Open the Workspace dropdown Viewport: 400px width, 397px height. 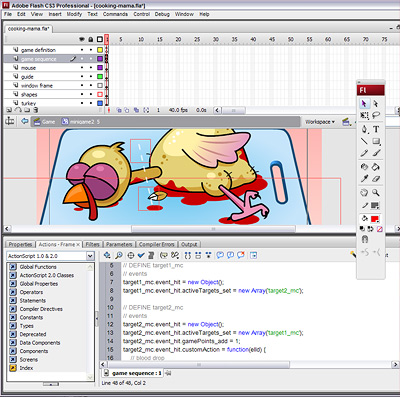coord(320,122)
